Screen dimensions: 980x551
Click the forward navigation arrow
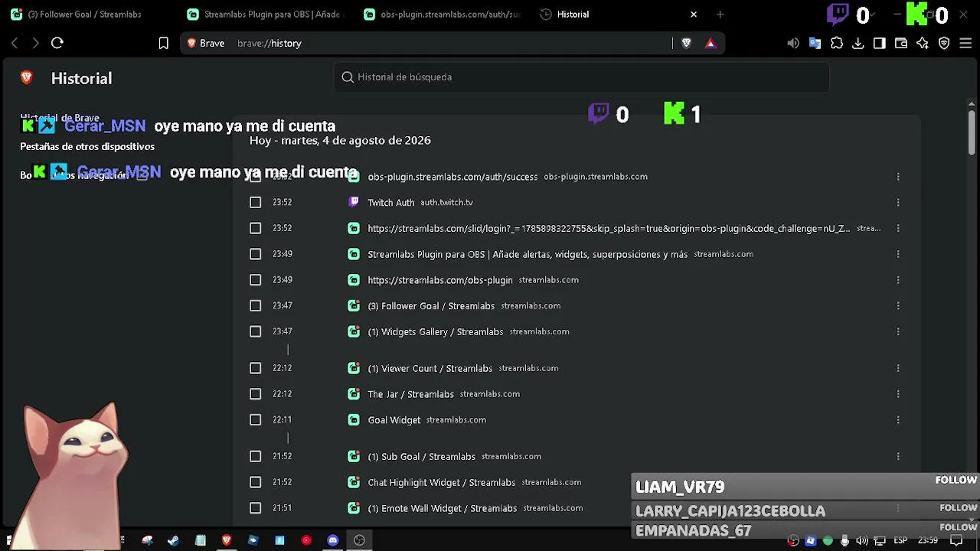coord(35,44)
